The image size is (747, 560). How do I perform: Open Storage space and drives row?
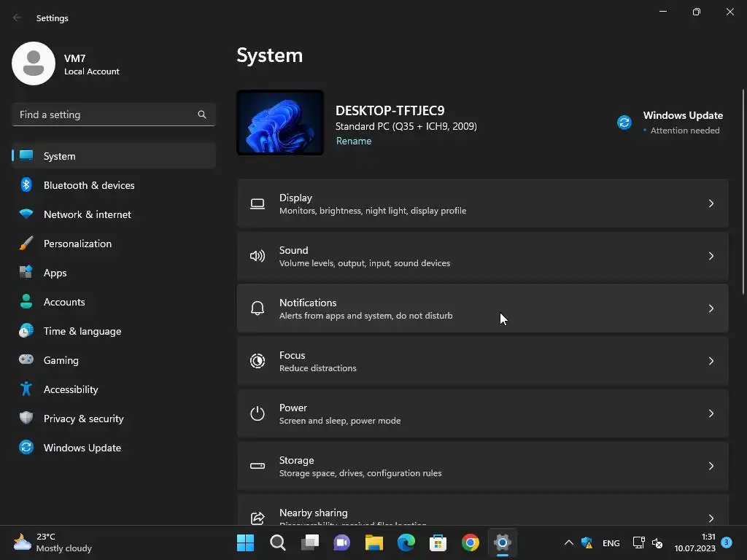tap(483, 466)
